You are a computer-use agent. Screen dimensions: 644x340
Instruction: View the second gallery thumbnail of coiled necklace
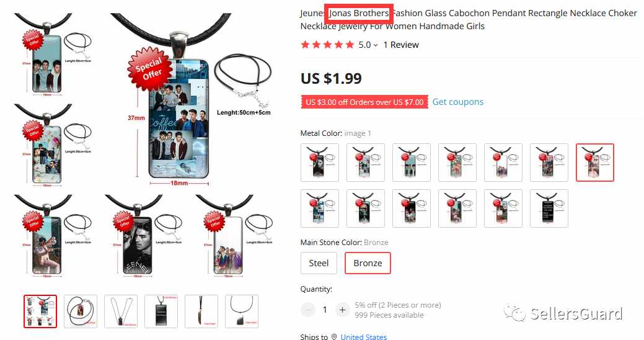point(81,311)
